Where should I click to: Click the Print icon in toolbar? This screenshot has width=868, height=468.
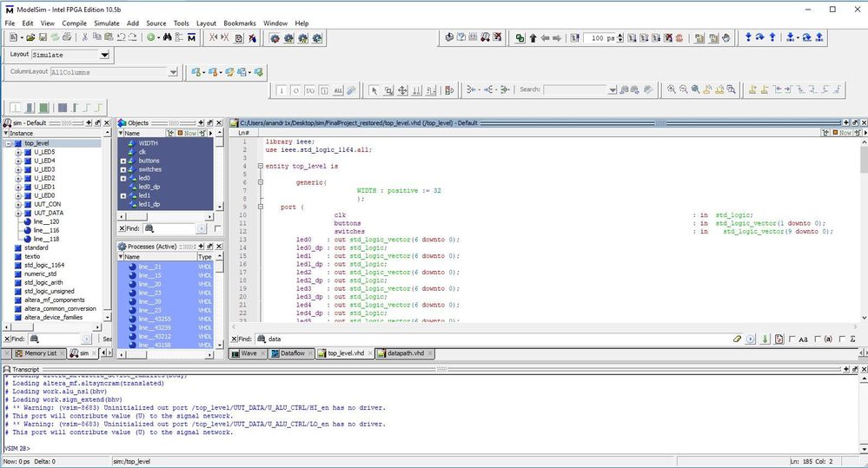(67, 37)
